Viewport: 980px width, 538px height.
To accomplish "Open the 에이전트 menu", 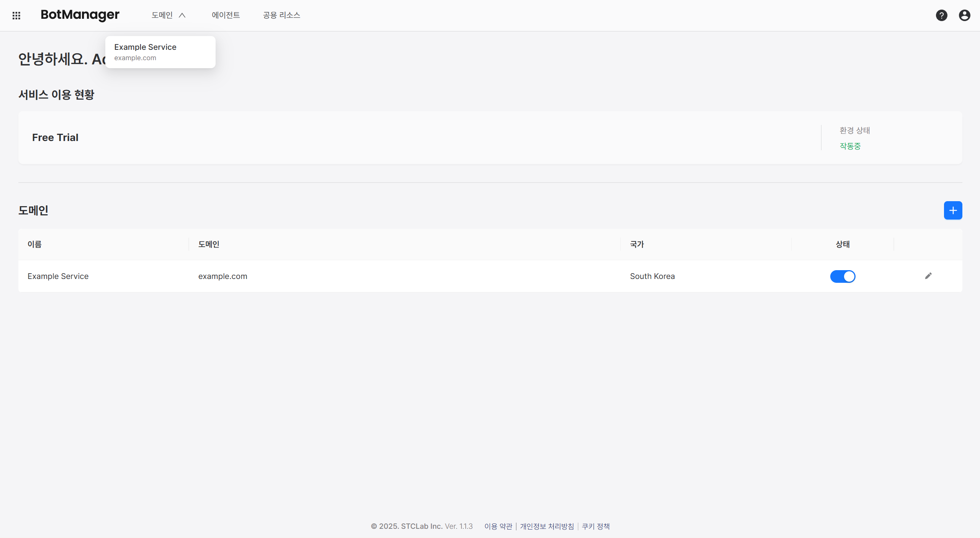I will point(226,15).
